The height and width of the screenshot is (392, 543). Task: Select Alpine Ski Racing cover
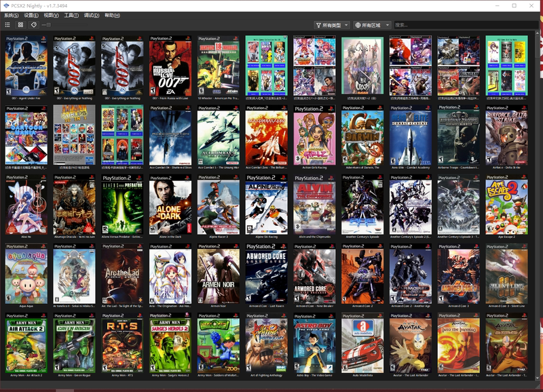coord(266,204)
